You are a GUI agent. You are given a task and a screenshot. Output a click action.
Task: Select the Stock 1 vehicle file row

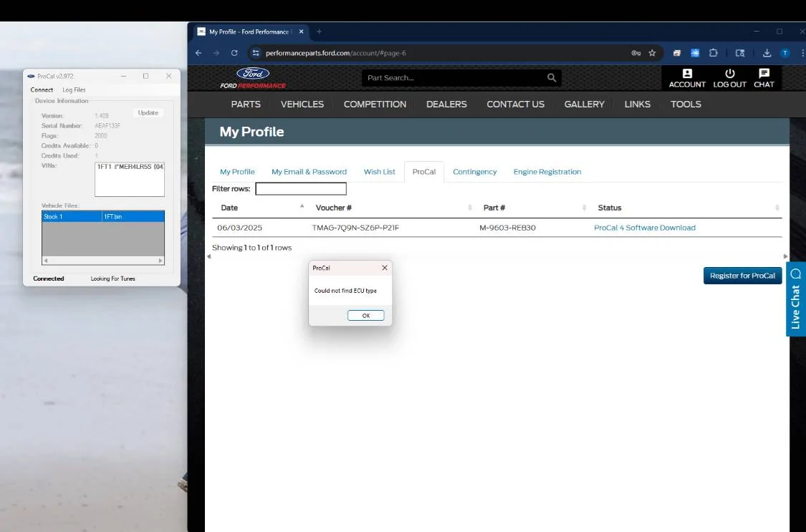coord(102,217)
